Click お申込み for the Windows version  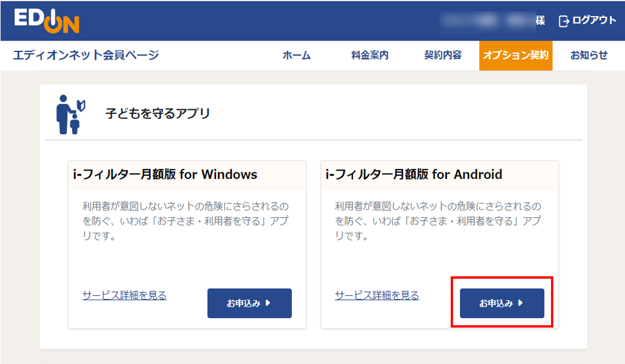249,303
